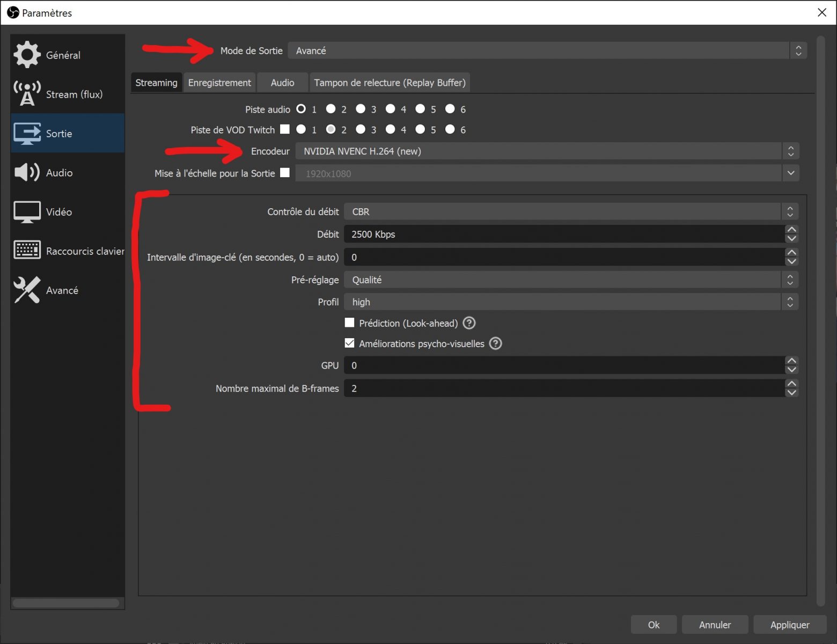Click the Appliquer button

[790, 624]
